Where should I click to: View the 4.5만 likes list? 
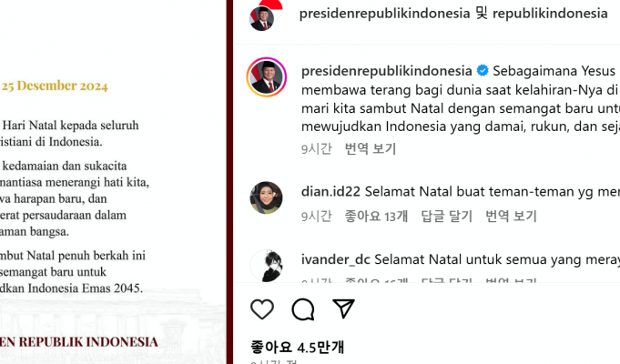[x=298, y=348]
